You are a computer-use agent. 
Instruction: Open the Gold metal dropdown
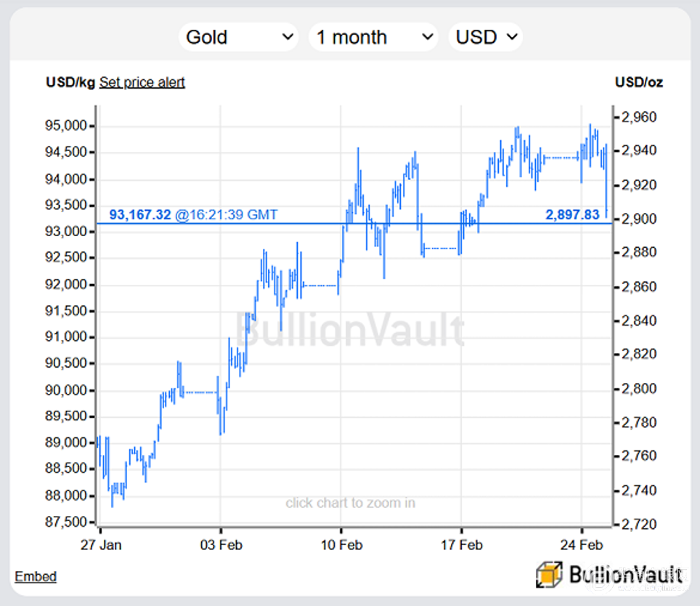(x=239, y=37)
